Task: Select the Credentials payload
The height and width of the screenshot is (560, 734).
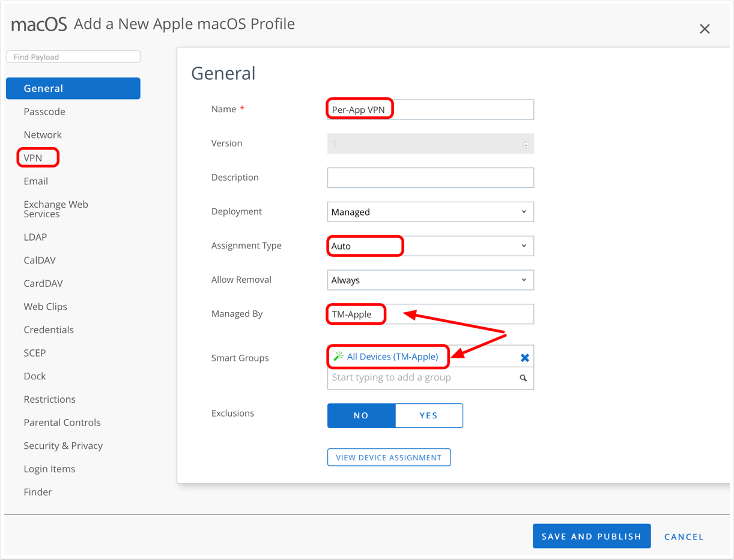Action: [x=49, y=330]
